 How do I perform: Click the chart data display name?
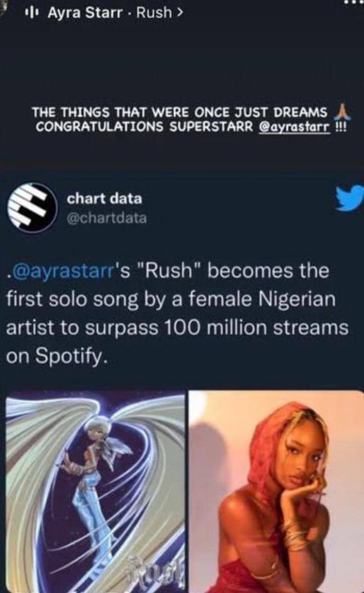[x=104, y=199]
